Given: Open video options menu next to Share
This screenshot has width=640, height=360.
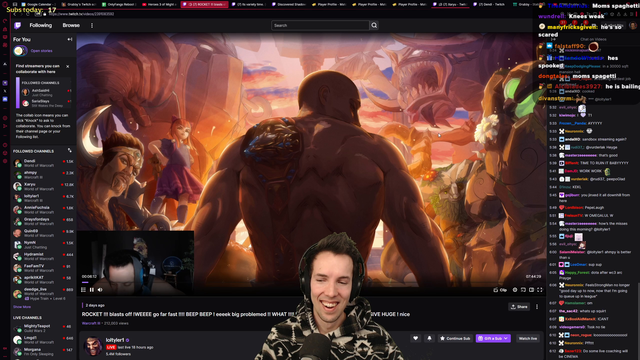Looking at the screenshot, I should 537,307.
